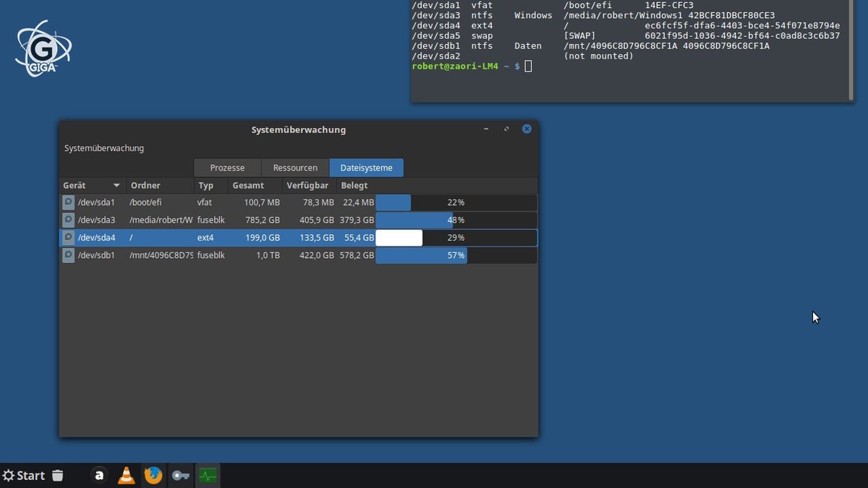Open the password manager key icon

180,475
